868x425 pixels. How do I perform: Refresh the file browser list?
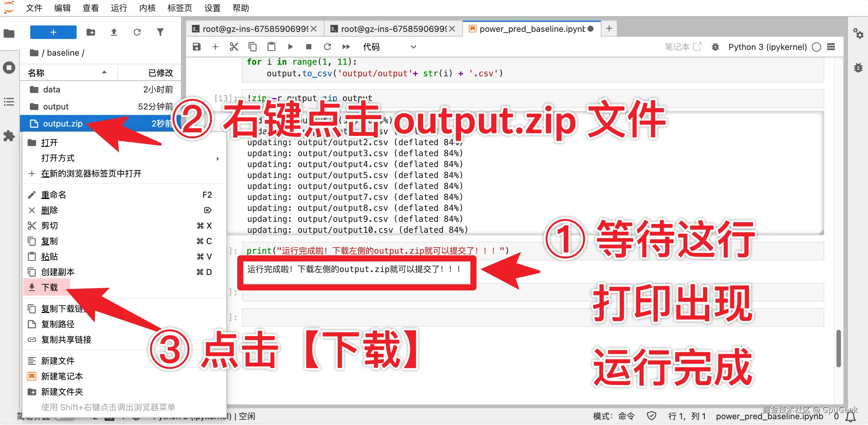[x=137, y=32]
